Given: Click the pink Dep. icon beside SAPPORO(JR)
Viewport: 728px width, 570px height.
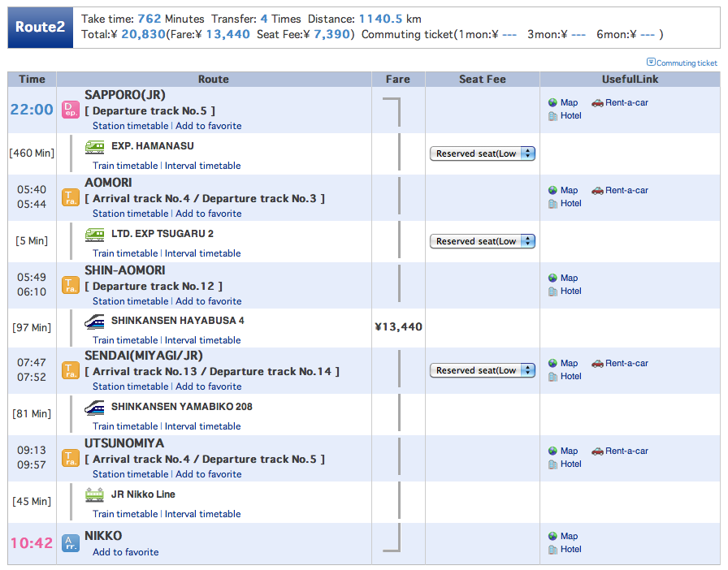Looking at the screenshot, I should pyautogui.click(x=71, y=110).
